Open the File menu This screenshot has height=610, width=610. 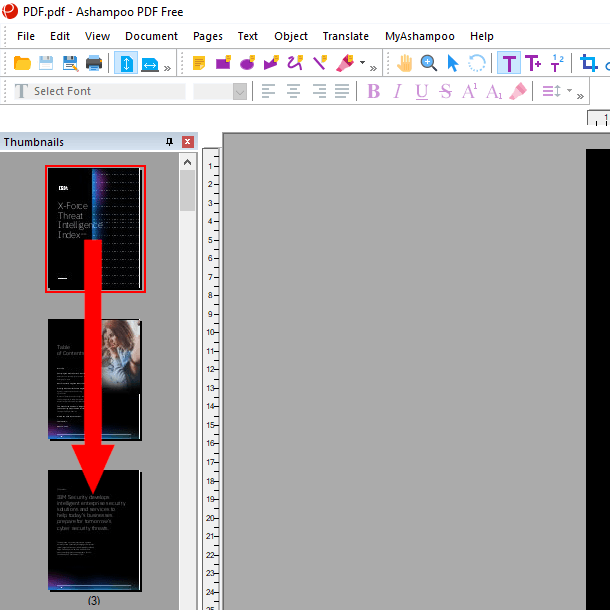point(26,36)
